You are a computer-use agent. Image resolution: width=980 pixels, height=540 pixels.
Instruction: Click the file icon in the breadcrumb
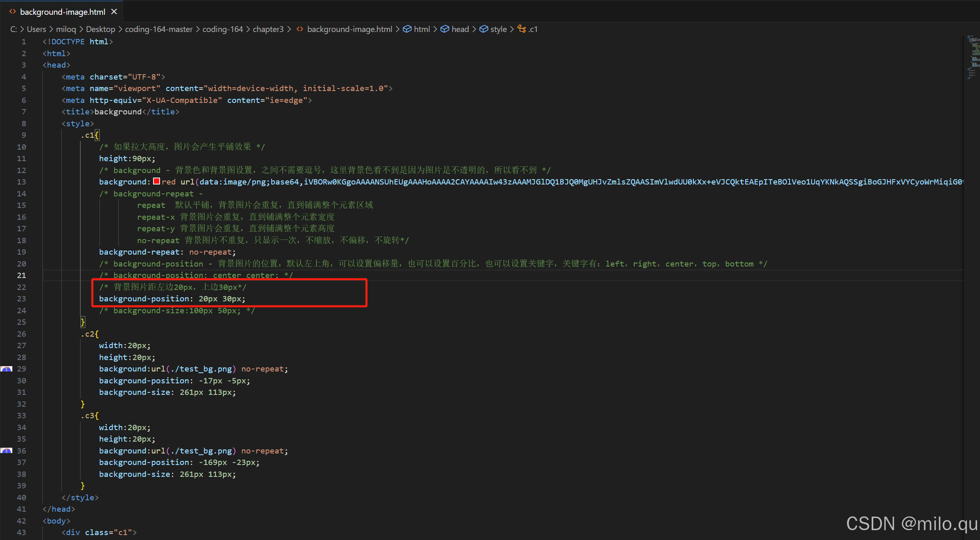300,29
